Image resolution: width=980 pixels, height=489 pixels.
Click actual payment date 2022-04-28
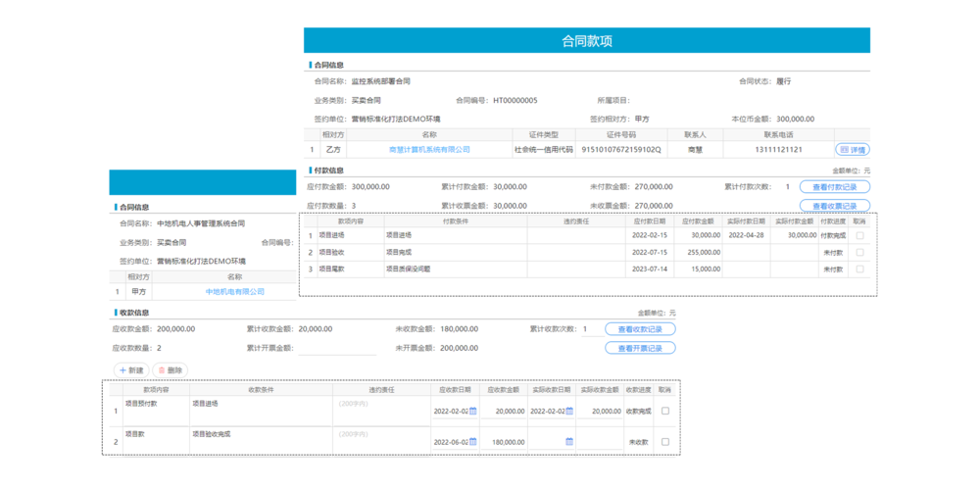click(746, 236)
